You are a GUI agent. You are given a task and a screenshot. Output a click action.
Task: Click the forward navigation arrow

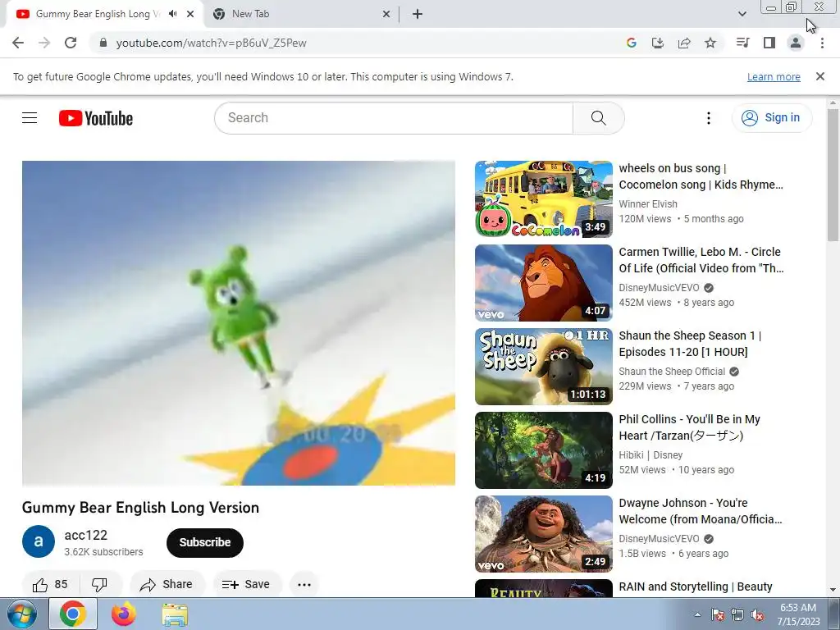click(44, 43)
